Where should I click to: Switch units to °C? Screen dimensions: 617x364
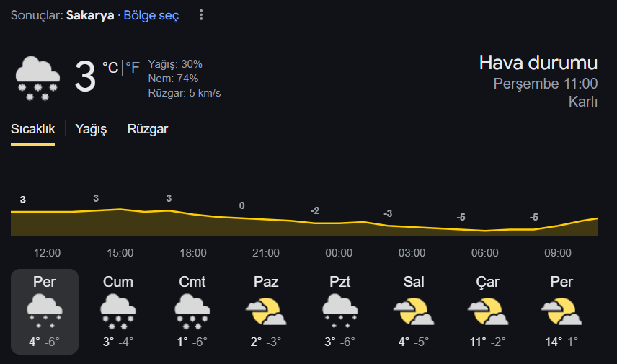tap(110, 68)
